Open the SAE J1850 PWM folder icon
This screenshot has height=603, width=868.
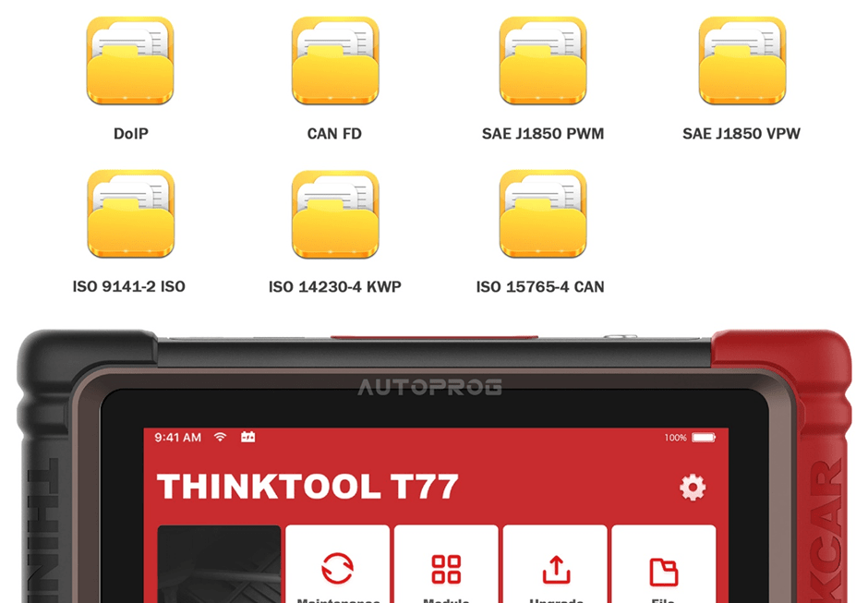[x=543, y=60]
